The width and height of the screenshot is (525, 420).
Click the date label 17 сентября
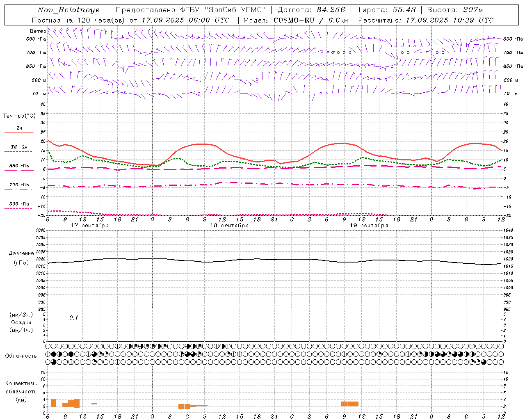pyautogui.click(x=90, y=226)
